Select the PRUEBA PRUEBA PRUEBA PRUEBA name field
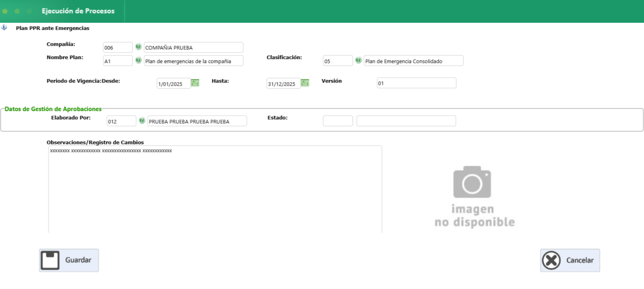Image resolution: width=644 pixels, height=289 pixels. 197,121
